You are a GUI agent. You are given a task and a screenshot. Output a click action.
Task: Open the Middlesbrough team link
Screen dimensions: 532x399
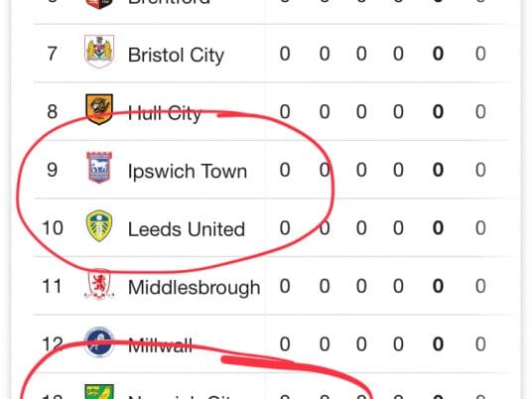(x=195, y=288)
